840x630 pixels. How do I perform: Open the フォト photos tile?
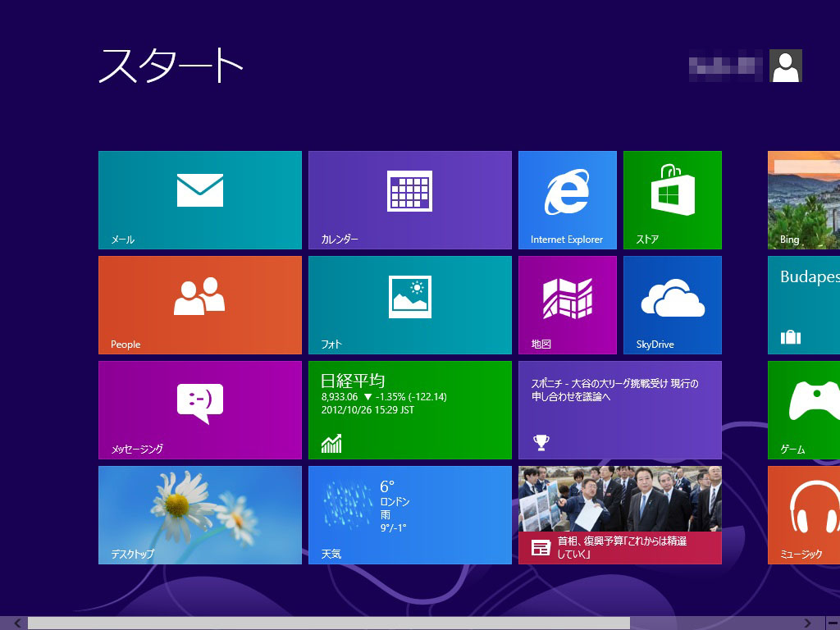(410, 305)
